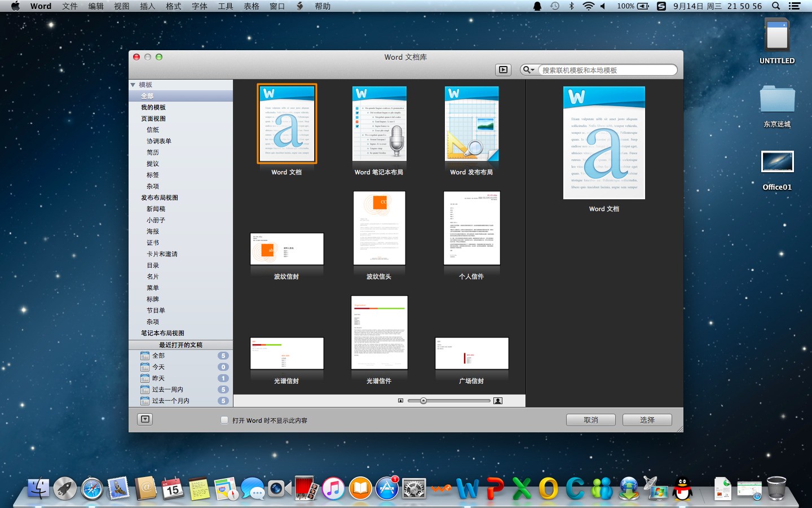Choose the 波纹信头 template

click(x=379, y=228)
